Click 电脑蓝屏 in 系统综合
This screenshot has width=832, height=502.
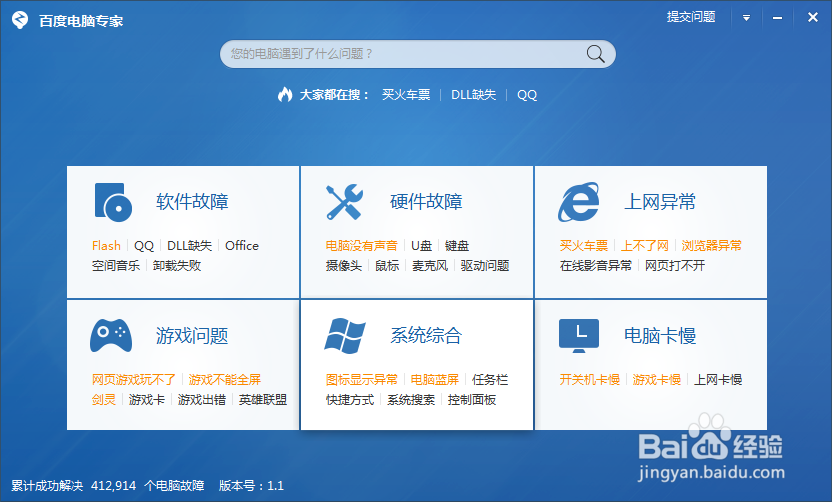coord(435,379)
